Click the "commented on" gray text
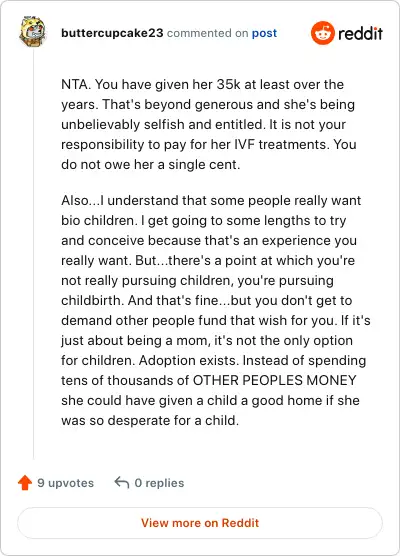The height and width of the screenshot is (556, 400). [x=207, y=33]
